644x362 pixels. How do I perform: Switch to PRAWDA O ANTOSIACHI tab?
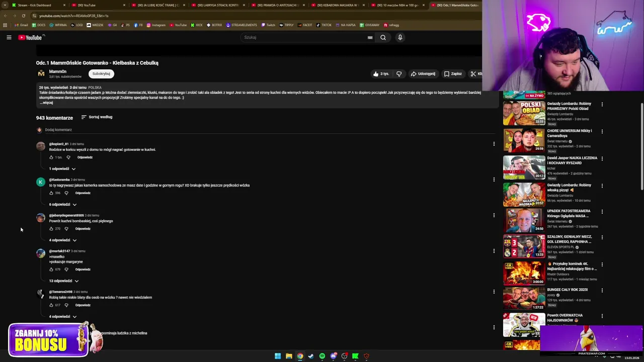point(278,5)
